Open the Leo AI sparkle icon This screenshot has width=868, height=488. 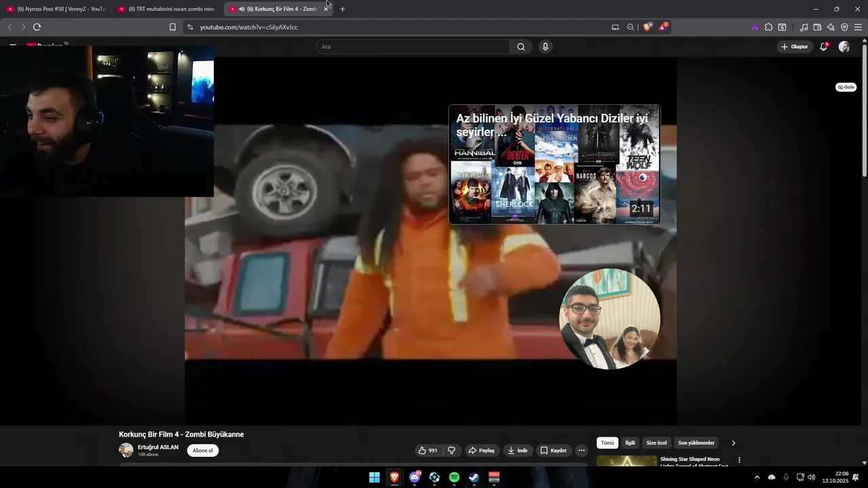pyautogui.click(x=831, y=27)
